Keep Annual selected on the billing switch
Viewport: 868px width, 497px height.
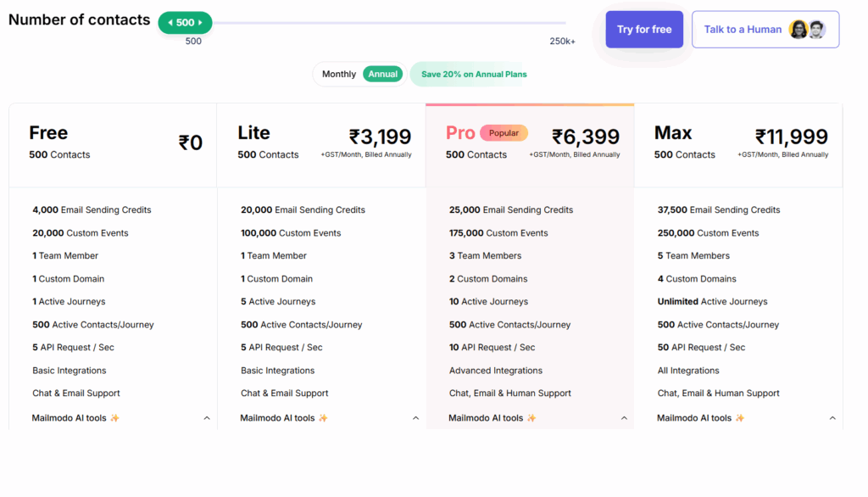(x=382, y=74)
